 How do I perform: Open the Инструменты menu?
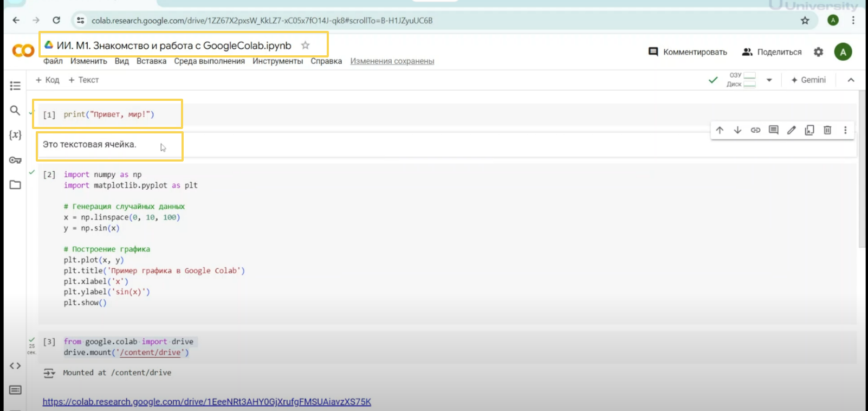click(277, 61)
